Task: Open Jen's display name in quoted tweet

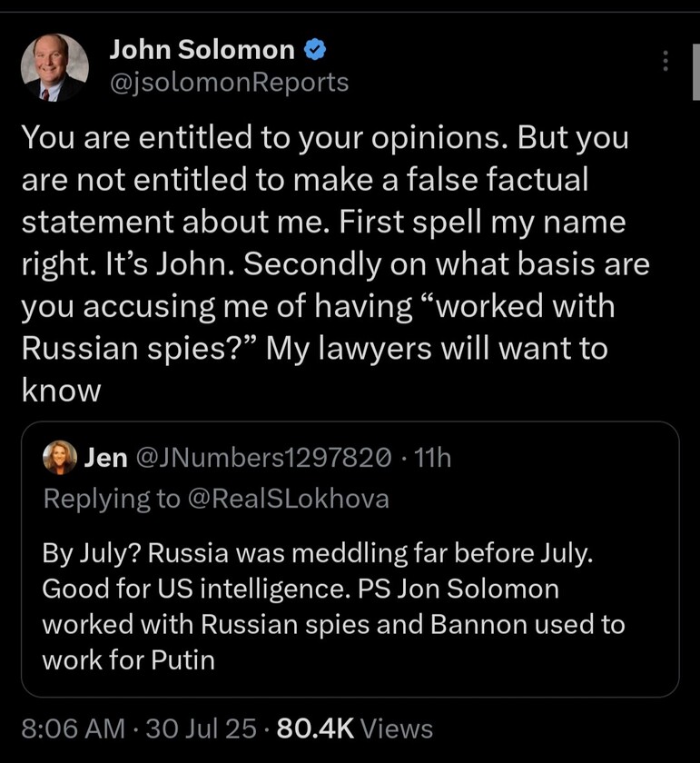Action: [x=105, y=458]
